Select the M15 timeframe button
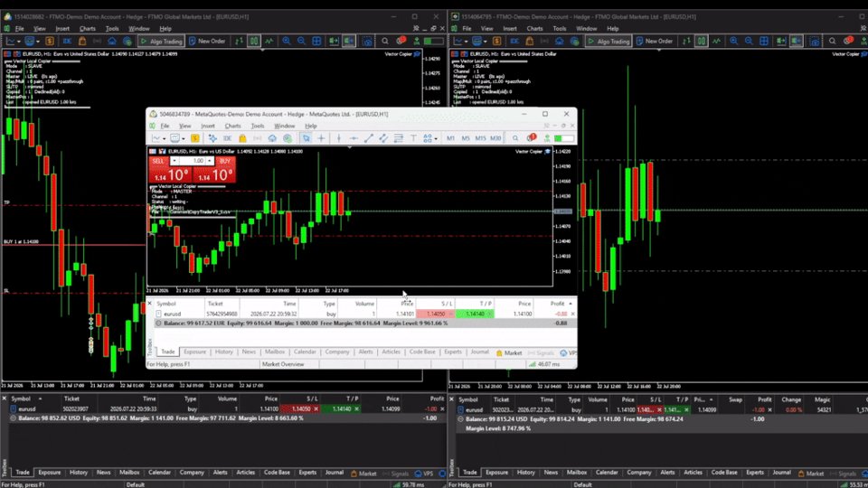 click(480, 138)
